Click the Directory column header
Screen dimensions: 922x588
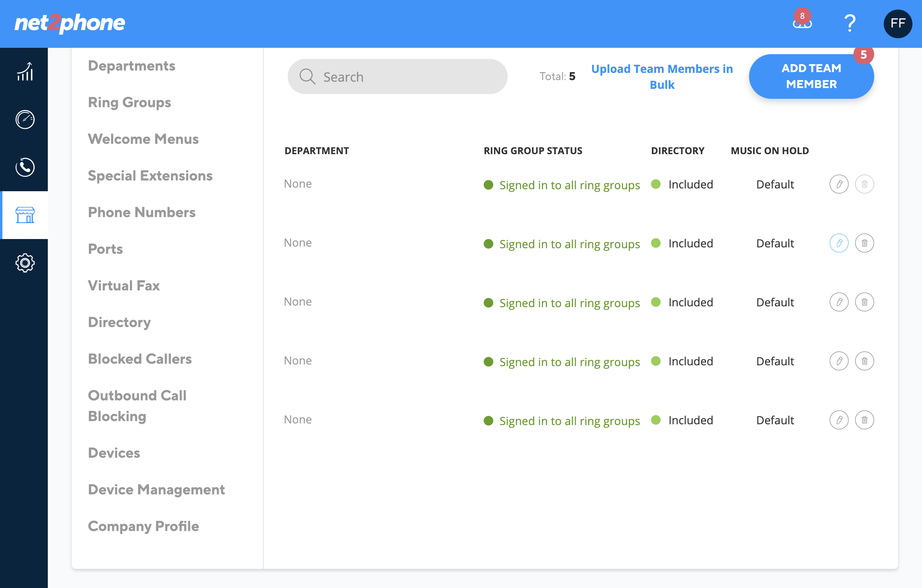pyautogui.click(x=678, y=151)
